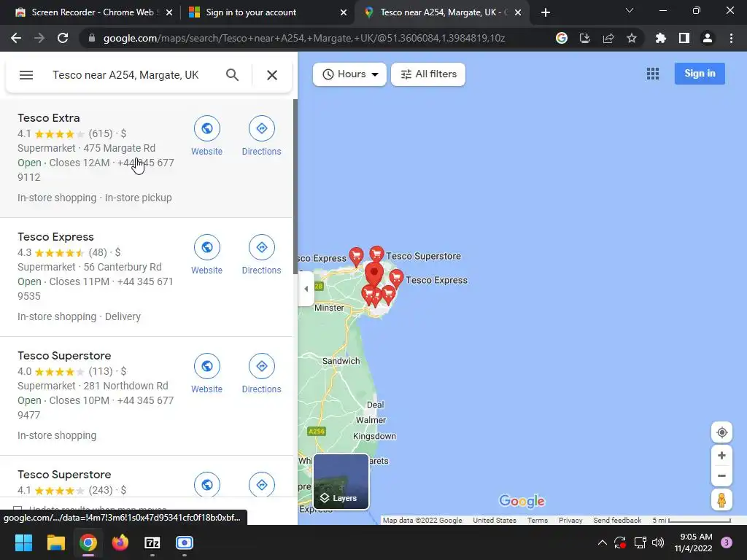Get Directions to Tesco Express
The image size is (747, 560).
[x=262, y=255]
